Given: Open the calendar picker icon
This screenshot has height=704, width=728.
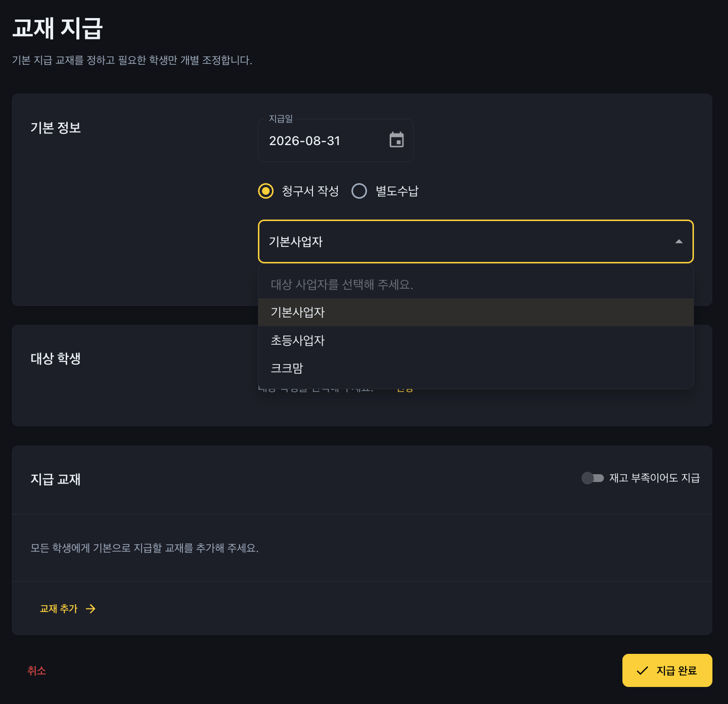Looking at the screenshot, I should click(x=397, y=140).
